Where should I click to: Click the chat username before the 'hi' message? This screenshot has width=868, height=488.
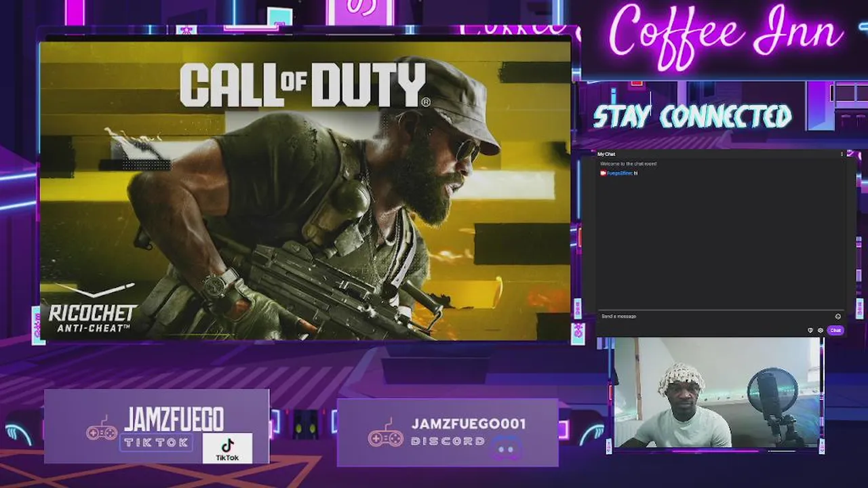619,174
